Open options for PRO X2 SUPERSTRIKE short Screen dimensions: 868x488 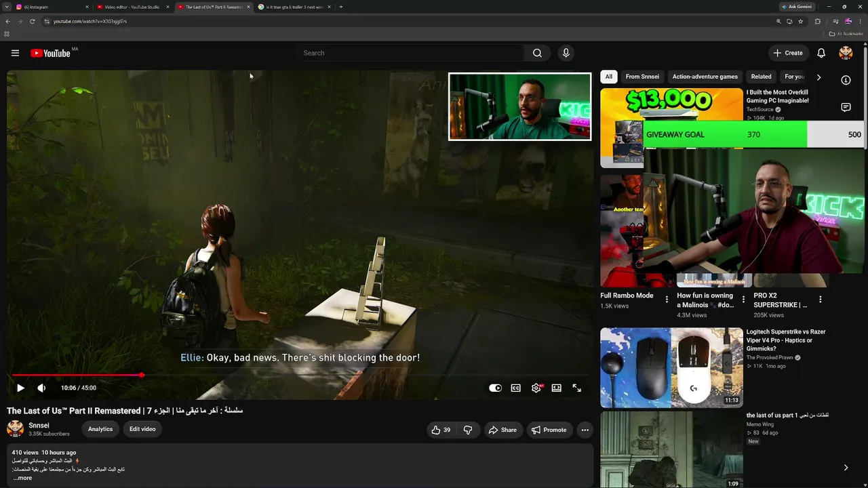(820, 300)
